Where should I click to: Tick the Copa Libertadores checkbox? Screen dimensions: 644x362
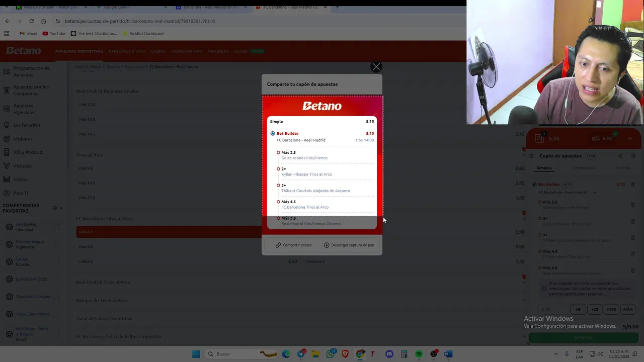pos(56,314)
